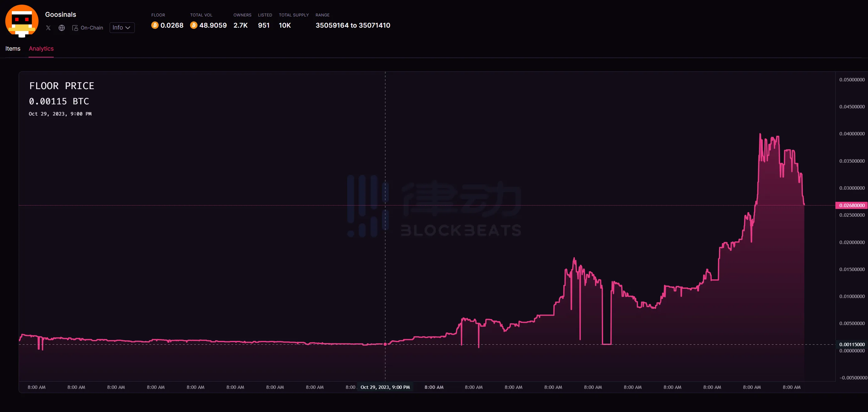The image size is (868, 412).
Task: Select the Analytics tab
Action: coord(41,48)
